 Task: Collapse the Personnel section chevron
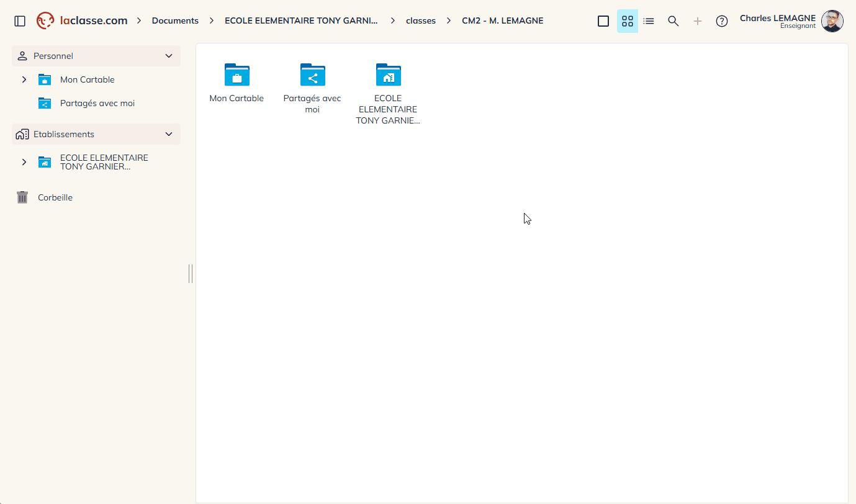coord(169,56)
